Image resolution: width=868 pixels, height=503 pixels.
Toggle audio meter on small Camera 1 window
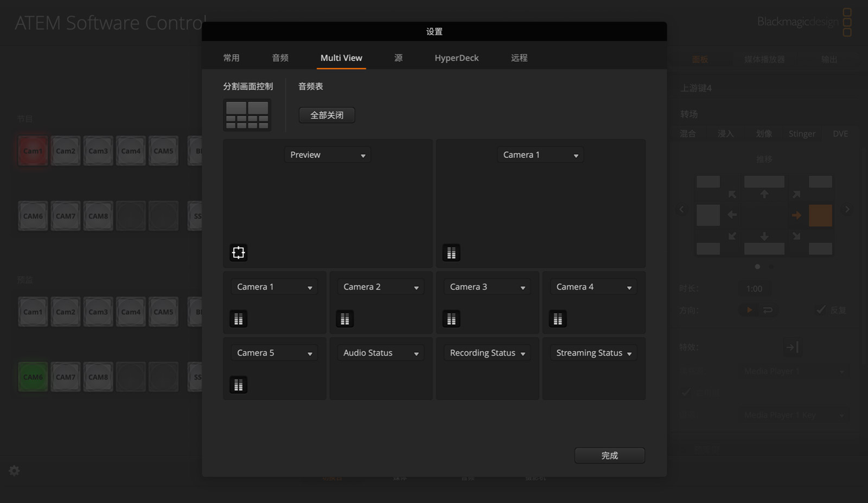[x=238, y=319]
